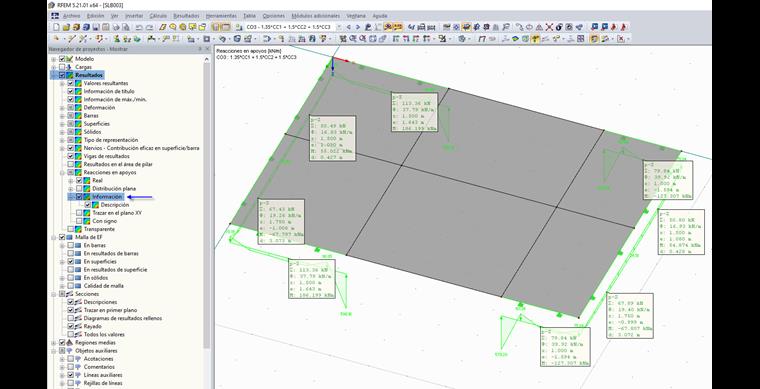Click the Secciones node icon

pyautogui.click(x=70, y=294)
